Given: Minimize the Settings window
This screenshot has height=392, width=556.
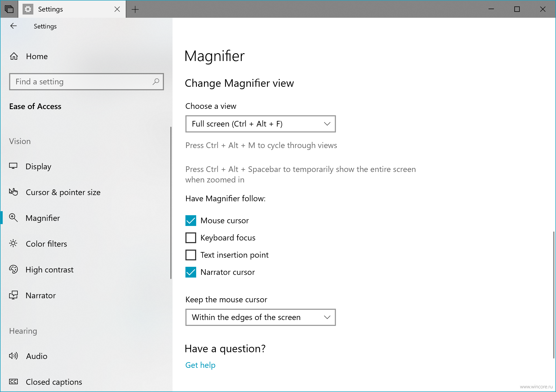Looking at the screenshot, I should tap(491, 9).
